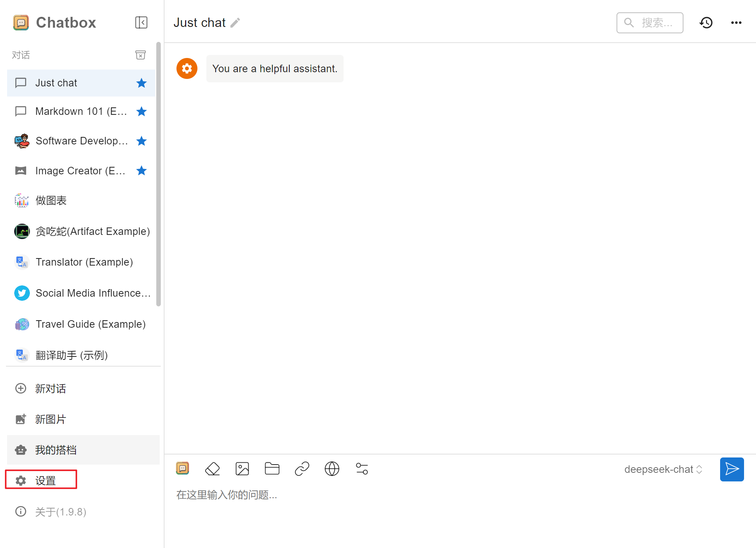Screen dimensions: 756x548
Task: Open the Markdown 101 conversation
Action: point(81,111)
